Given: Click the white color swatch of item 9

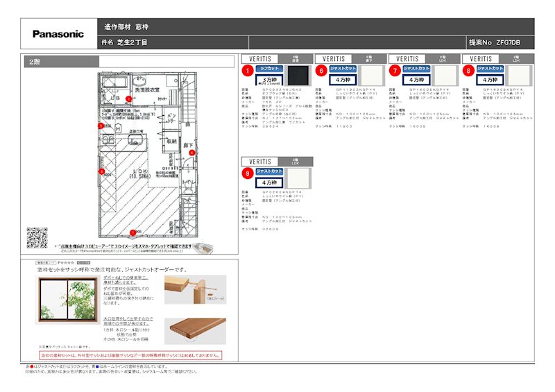Looking at the screenshot, I should point(298,178).
